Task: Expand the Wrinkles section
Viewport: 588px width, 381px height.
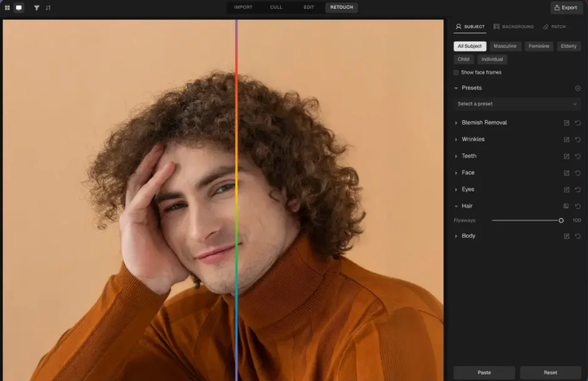Action: pos(456,140)
